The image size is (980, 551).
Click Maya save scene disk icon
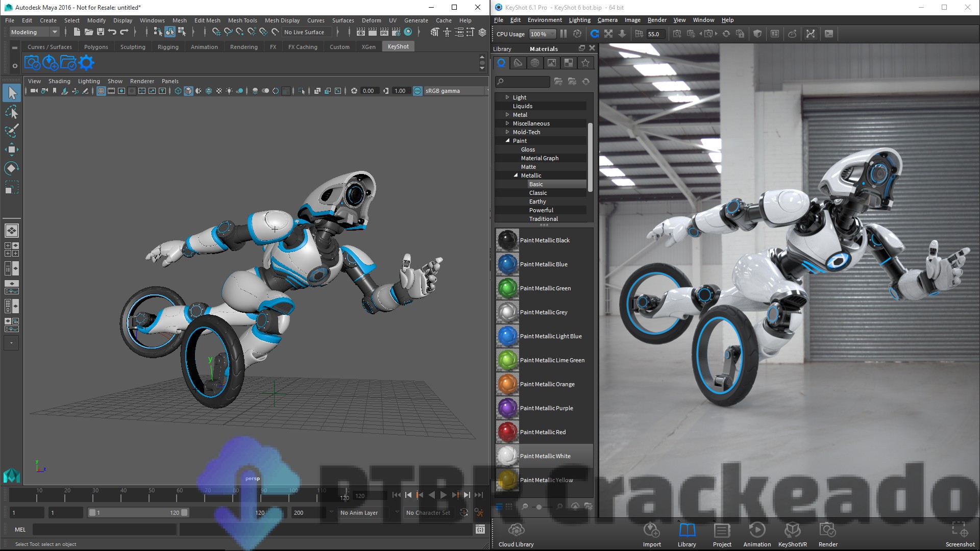(x=100, y=32)
